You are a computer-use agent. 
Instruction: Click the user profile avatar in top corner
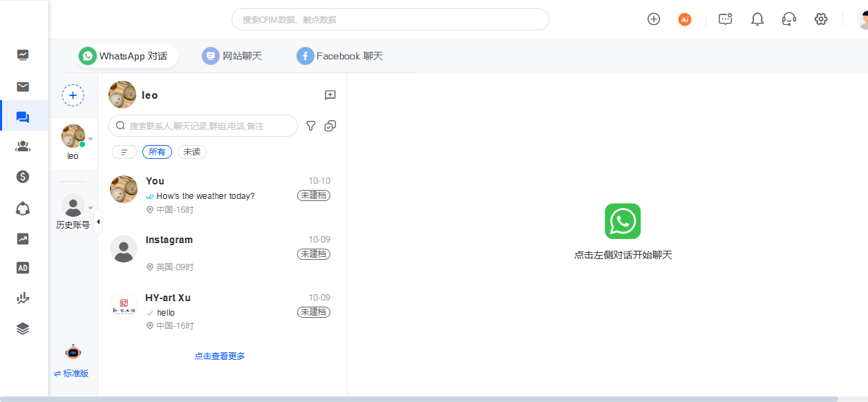(862, 19)
